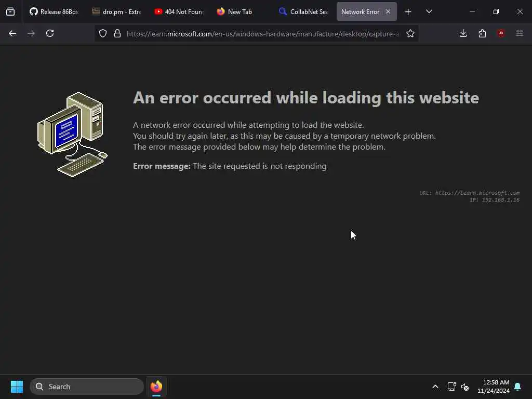Open the Firefox View icon

click(x=10, y=12)
